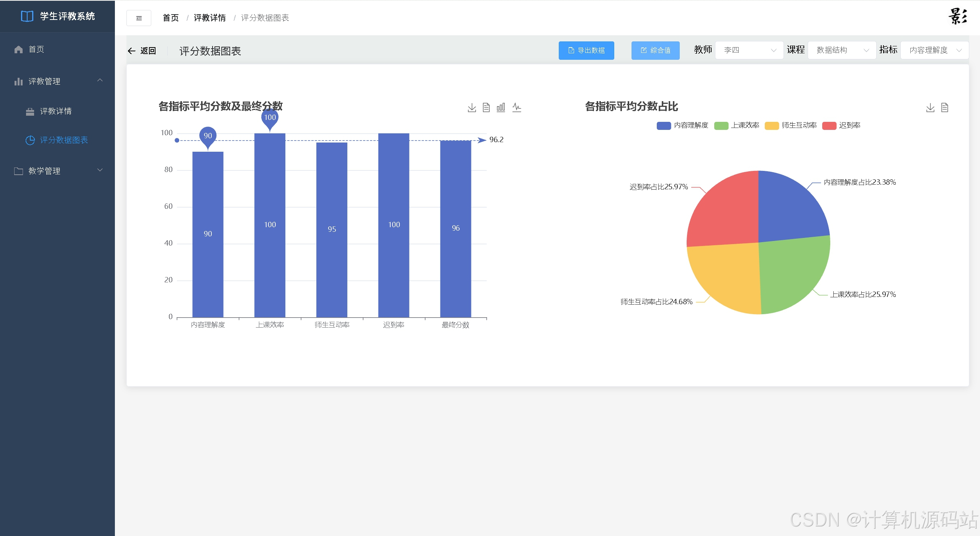Click the 96.2 average line label
Screen dimensions: 980x536
coord(496,140)
